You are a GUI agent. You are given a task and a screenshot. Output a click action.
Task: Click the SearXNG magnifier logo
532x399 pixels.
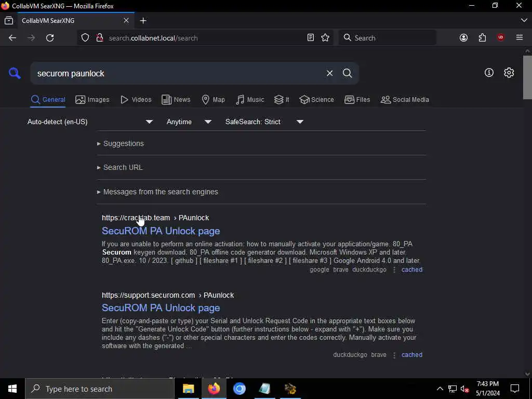(x=15, y=73)
